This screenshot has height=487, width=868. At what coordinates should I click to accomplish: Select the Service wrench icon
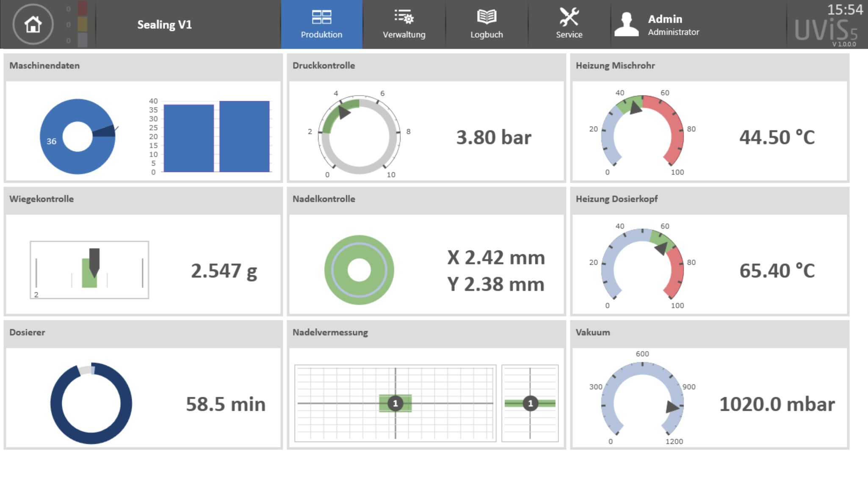pos(569,16)
